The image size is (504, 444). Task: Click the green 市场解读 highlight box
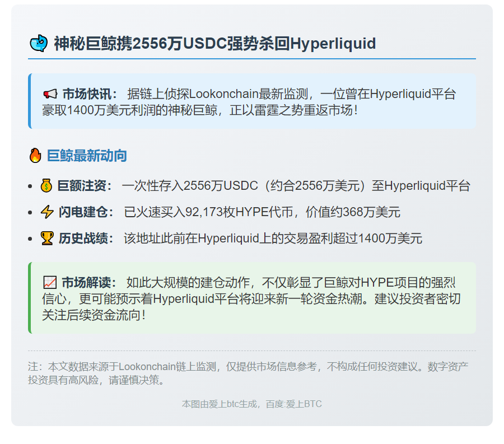pos(252,297)
